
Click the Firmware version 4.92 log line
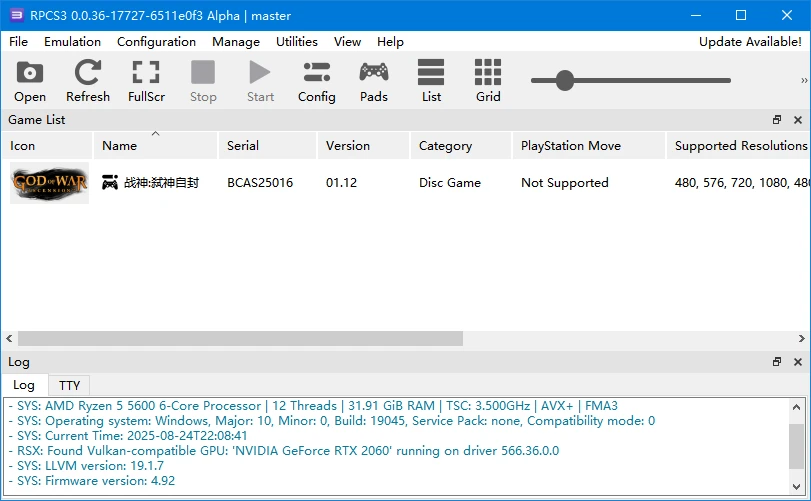click(x=92, y=481)
